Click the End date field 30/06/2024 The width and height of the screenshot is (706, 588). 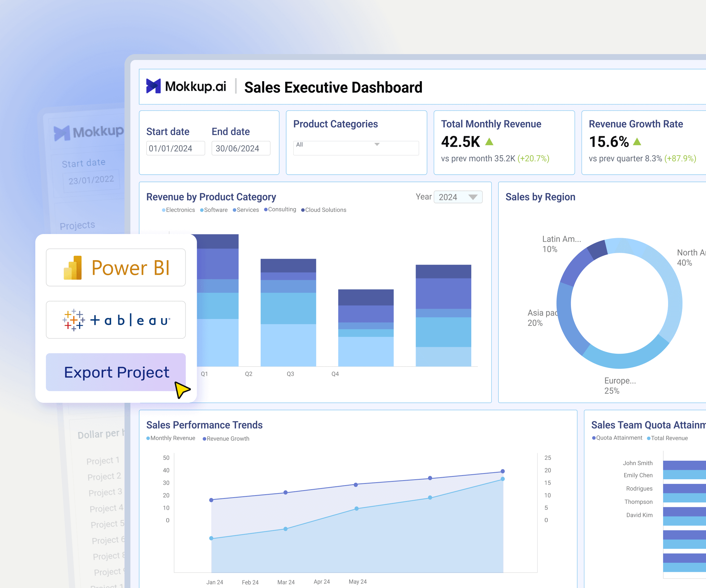coord(241,148)
